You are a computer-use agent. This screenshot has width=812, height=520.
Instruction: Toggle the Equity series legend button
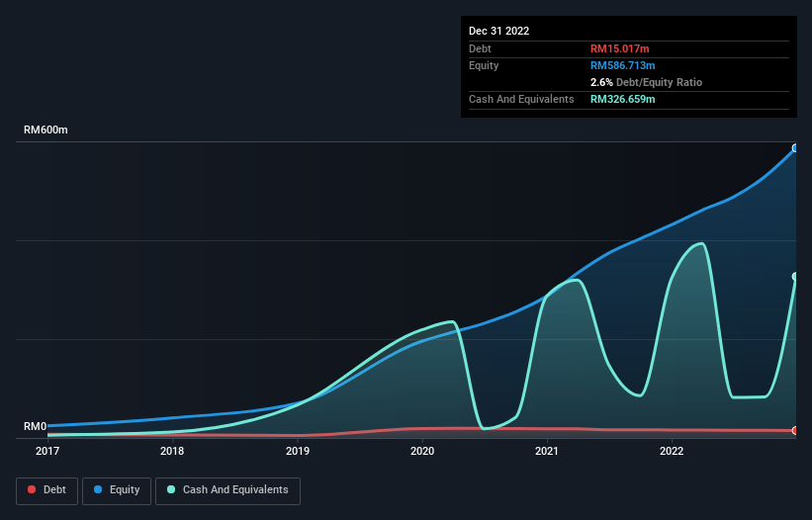pos(117,490)
